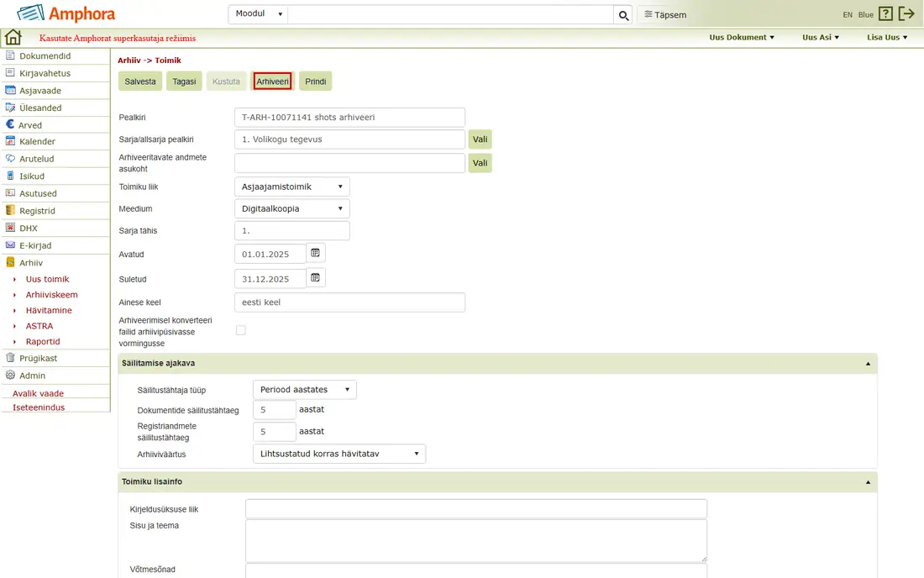Open the Arhiiviväärtus dropdown

339,454
